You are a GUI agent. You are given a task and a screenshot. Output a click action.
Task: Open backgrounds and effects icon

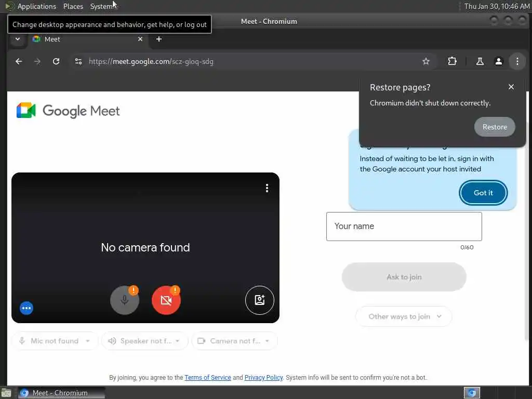[260, 300]
